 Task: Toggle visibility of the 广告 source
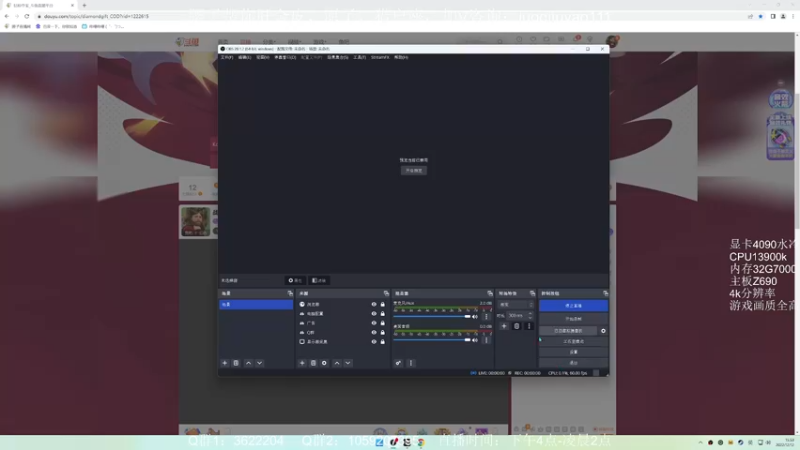pos(374,323)
